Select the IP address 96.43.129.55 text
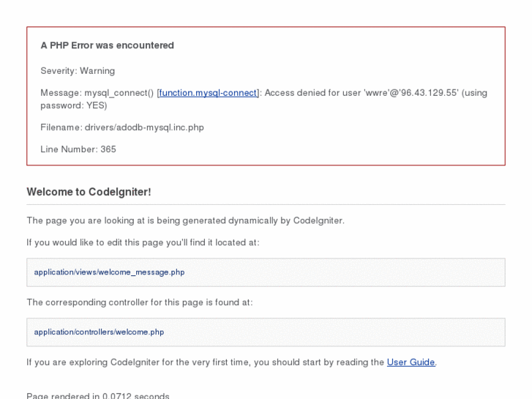Image resolution: width=532 pixels, height=399 pixels. point(430,93)
